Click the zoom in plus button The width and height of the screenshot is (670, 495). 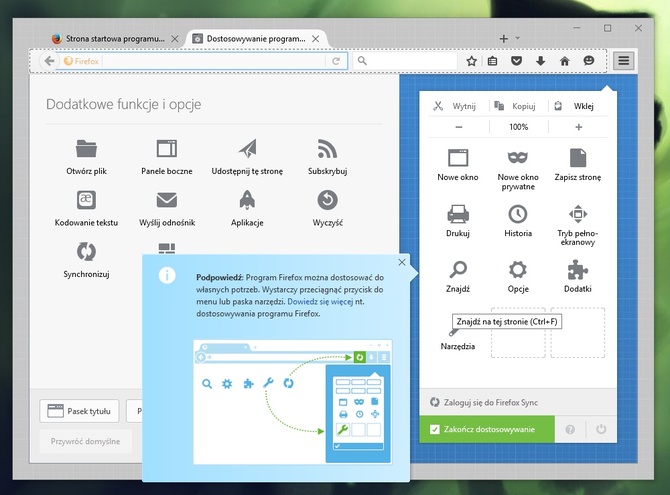point(578,127)
